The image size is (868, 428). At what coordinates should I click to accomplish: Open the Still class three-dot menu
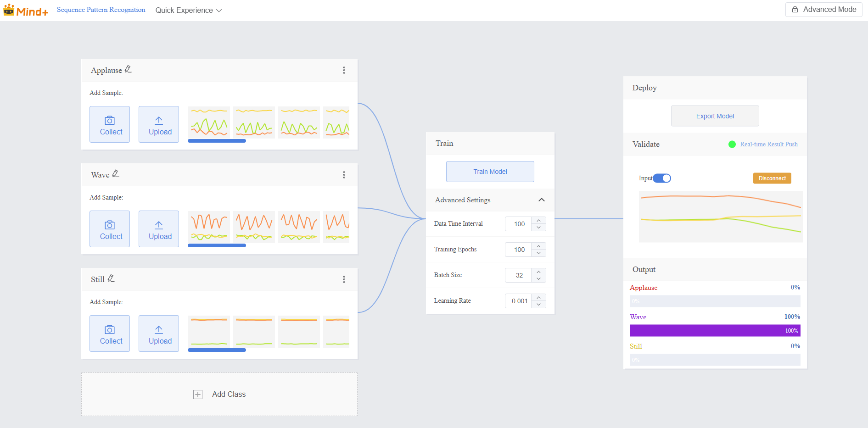pos(344,279)
